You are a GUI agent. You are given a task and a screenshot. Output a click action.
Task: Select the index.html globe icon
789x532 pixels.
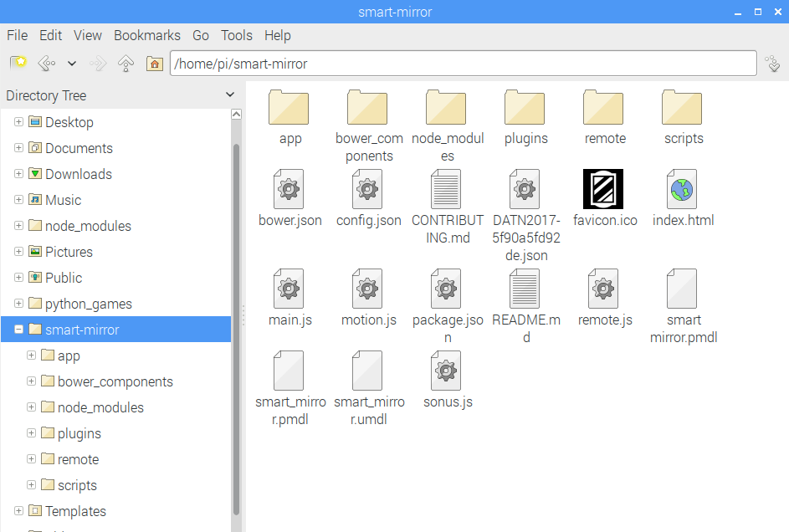point(682,189)
